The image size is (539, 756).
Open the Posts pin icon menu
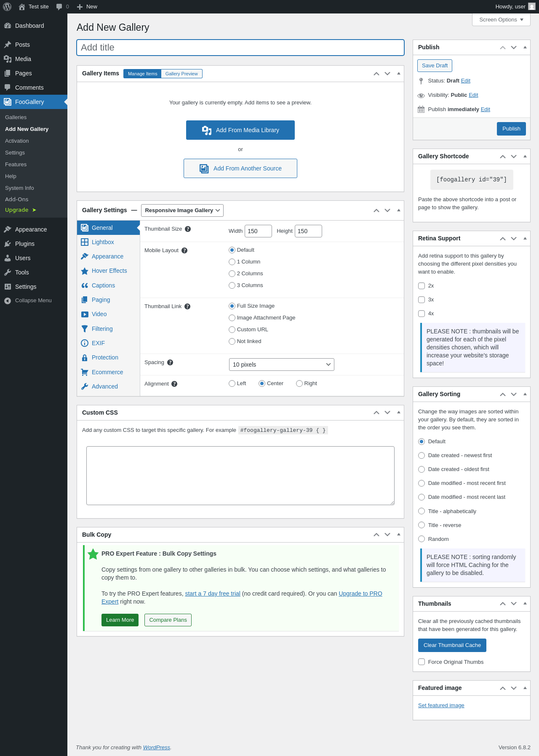(x=8, y=45)
